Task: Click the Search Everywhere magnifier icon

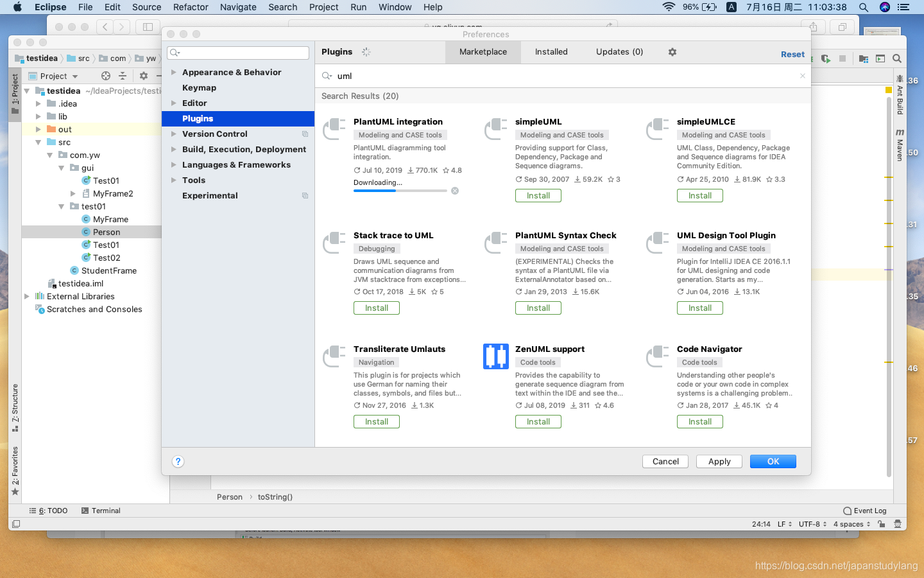Action: tap(897, 58)
